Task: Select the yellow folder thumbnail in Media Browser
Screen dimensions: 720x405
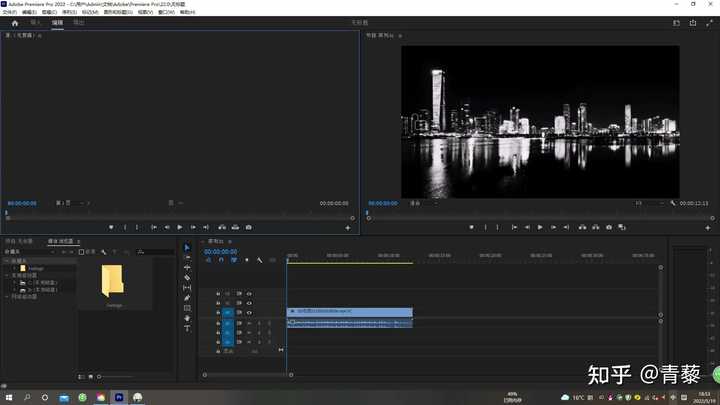Action: click(113, 281)
